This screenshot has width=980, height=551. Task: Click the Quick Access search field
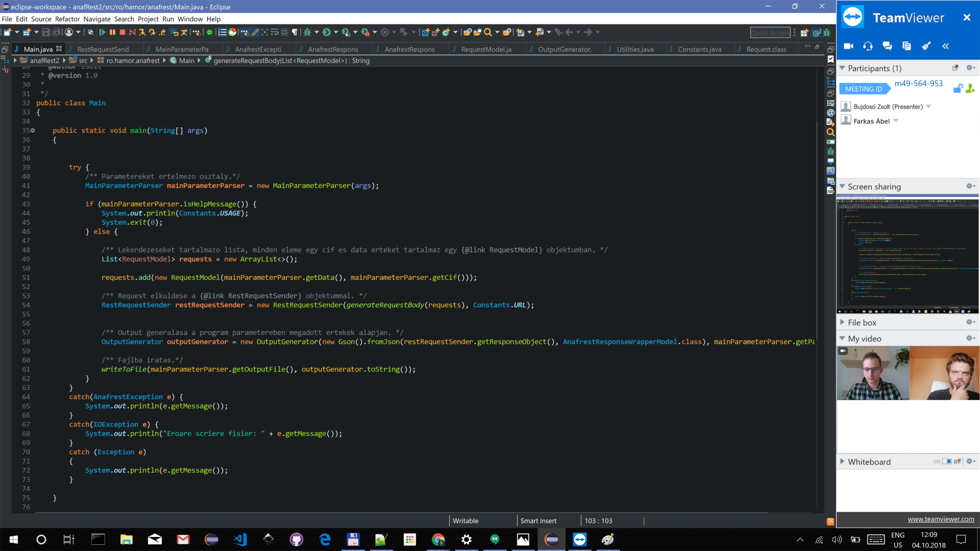coord(770,33)
